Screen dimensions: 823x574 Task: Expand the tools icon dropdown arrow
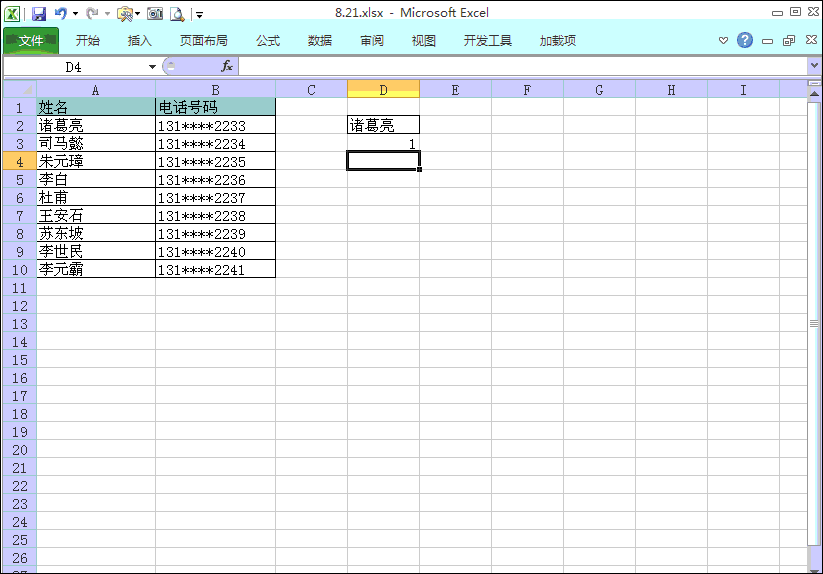(x=138, y=14)
